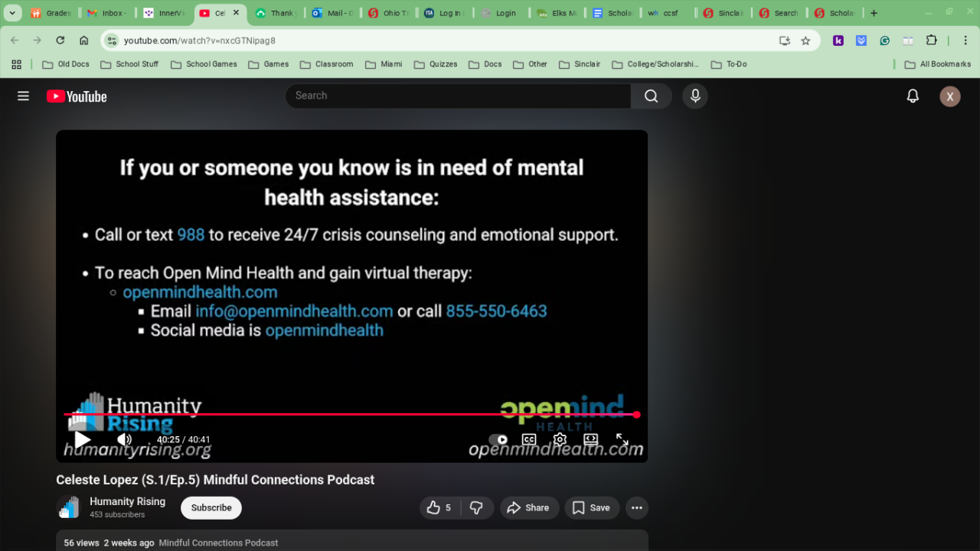
Task: Switch to the Thank you tab
Action: coord(276,13)
